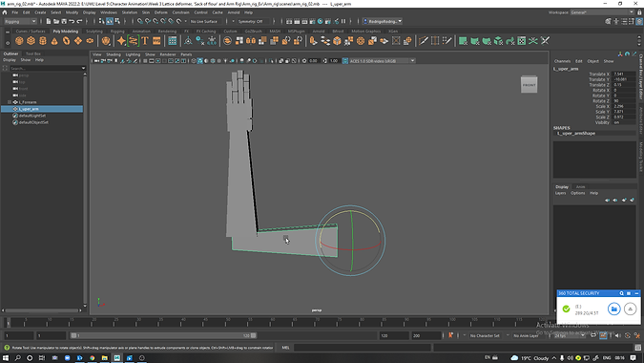Click the Insert Edge Loop shelf icon
This screenshot has width=644, height=363.
435,41
